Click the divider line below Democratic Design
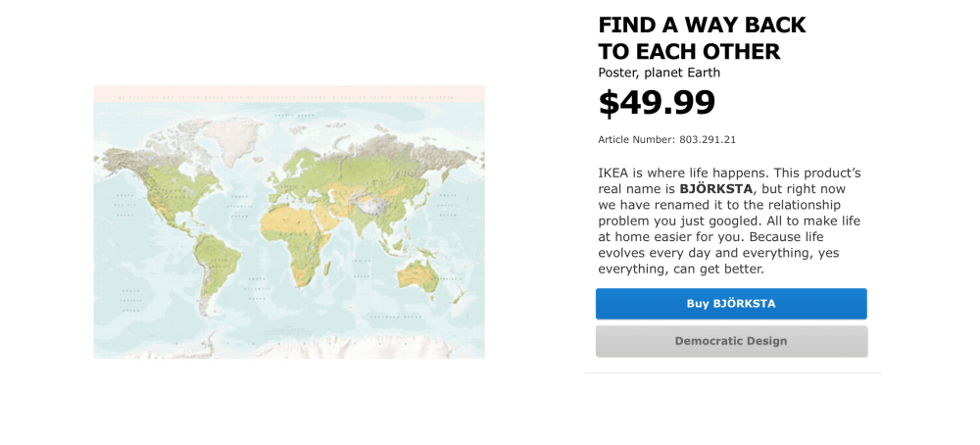Viewport: 980px width, 445px height. (733, 373)
